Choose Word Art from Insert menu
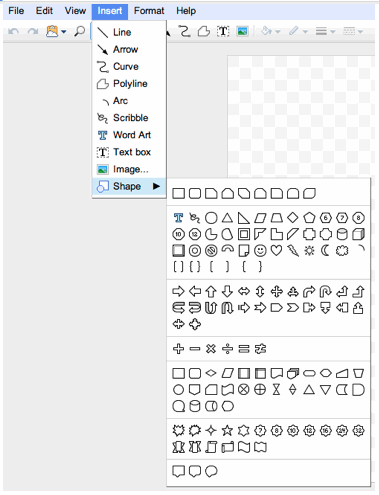The image size is (379, 495). click(129, 135)
